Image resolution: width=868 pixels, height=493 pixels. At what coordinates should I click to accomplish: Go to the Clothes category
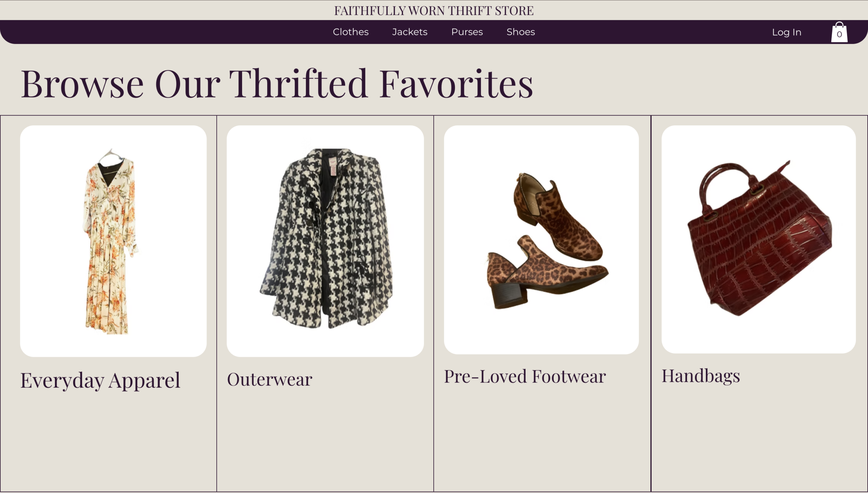tap(351, 32)
